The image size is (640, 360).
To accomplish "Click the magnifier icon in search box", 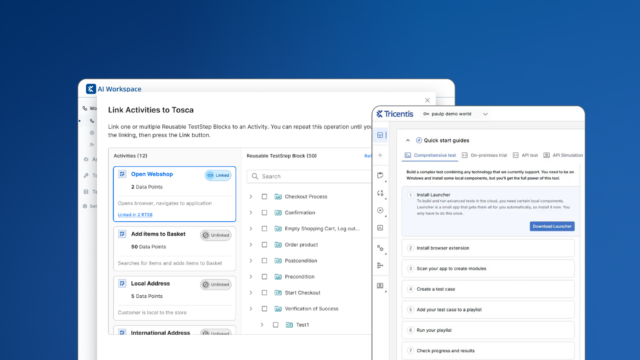I will [x=255, y=176].
